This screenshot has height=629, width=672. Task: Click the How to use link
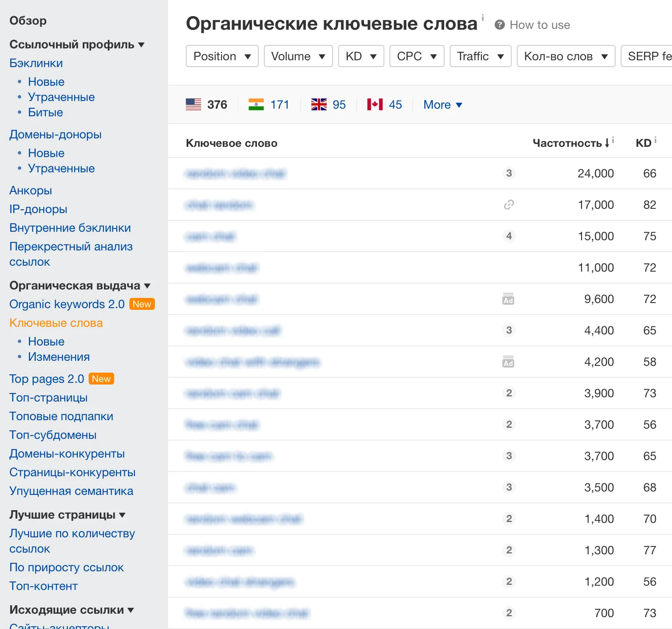(x=540, y=25)
